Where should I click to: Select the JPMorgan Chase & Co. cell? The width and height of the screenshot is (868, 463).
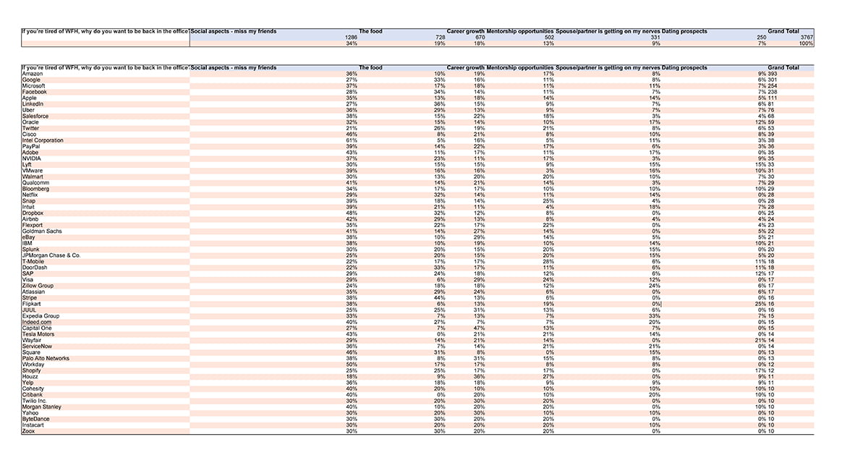coord(51,255)
